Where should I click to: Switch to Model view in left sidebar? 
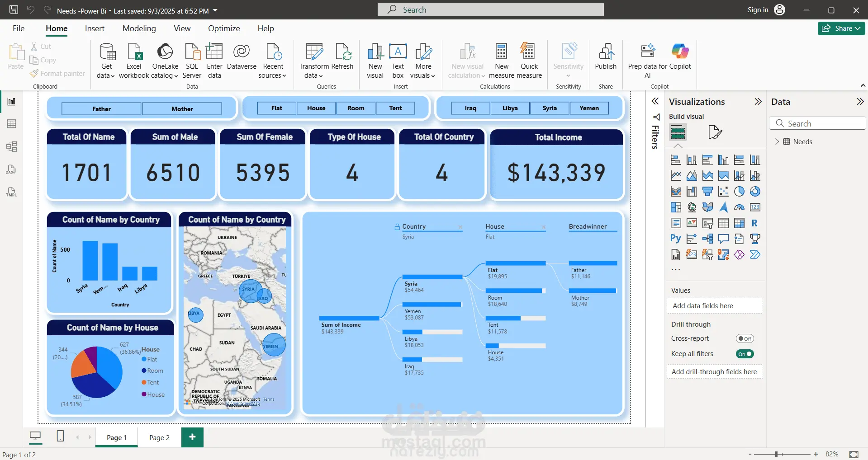point(12,146)
